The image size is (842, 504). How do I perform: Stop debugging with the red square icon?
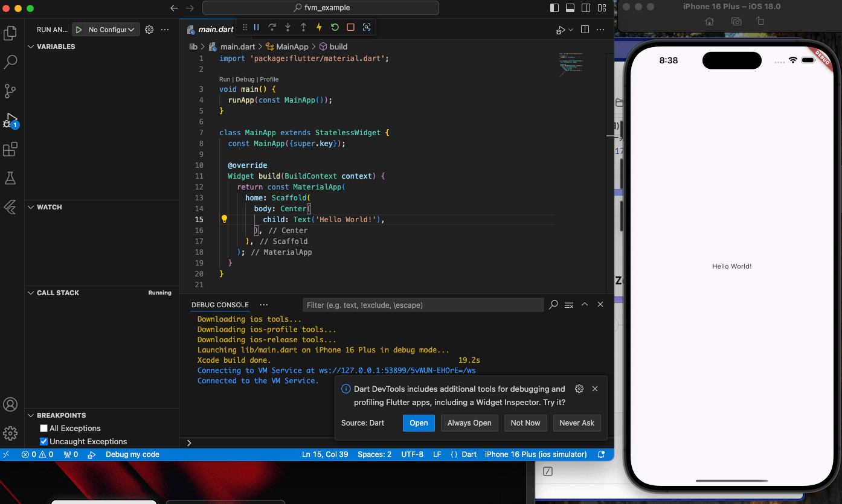click(350, 27)
